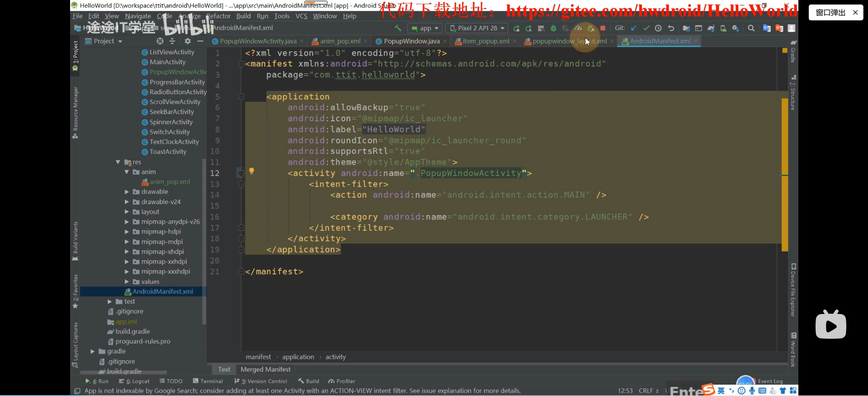
Task: Collapse the res folder
Action: (x=118, y=162)
